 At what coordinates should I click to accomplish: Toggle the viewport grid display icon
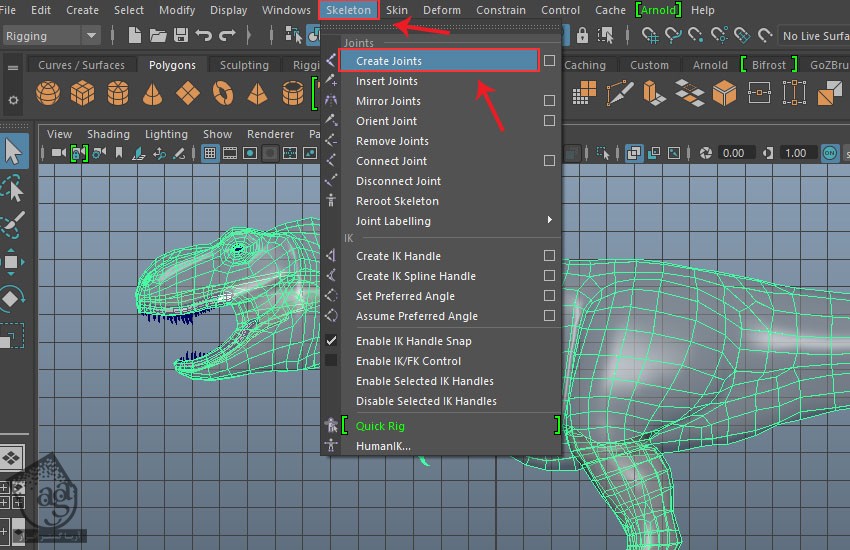point(210,153)
